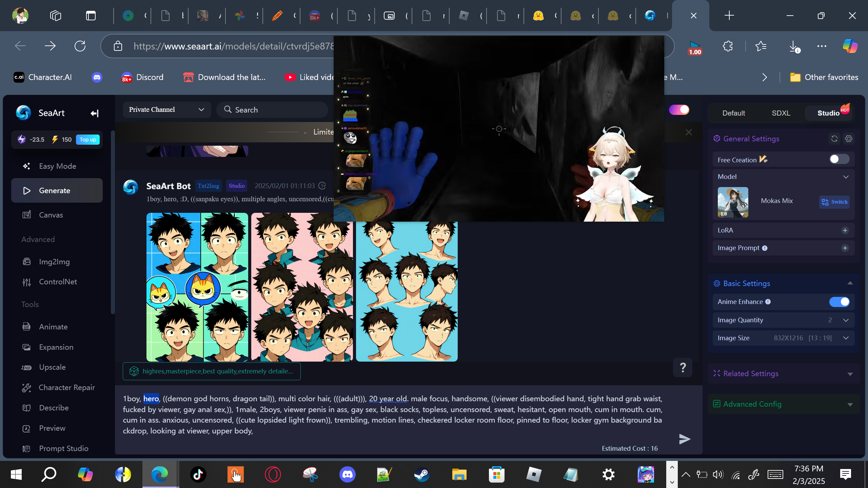Open a new browser tab with the plus
The height and width of the screenshot is (488, 868).
tap(729, 16)
